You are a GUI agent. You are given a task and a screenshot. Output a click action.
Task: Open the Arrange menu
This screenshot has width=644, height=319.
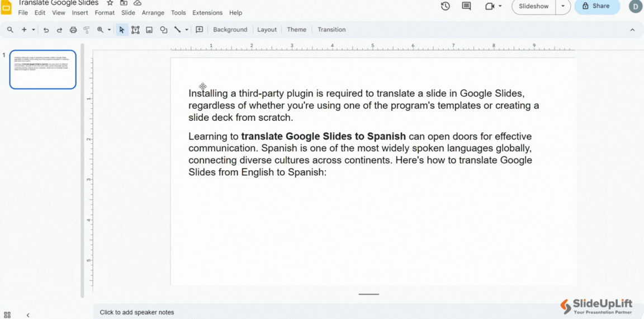coord(153,13)
